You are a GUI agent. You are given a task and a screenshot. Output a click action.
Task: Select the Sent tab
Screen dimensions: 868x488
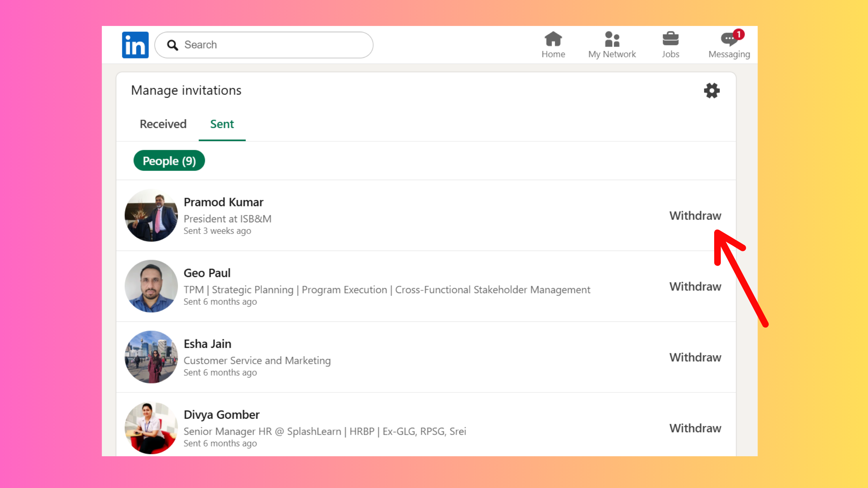pos(222,124)
